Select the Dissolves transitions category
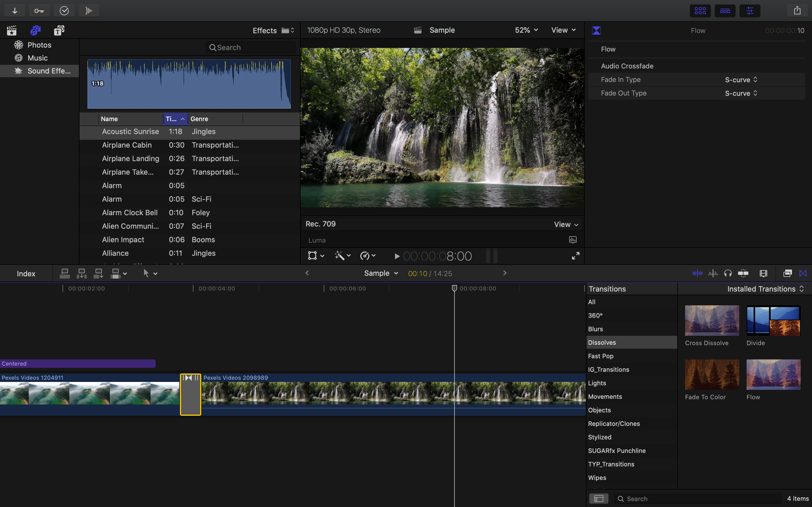 [x=602, y=342]
